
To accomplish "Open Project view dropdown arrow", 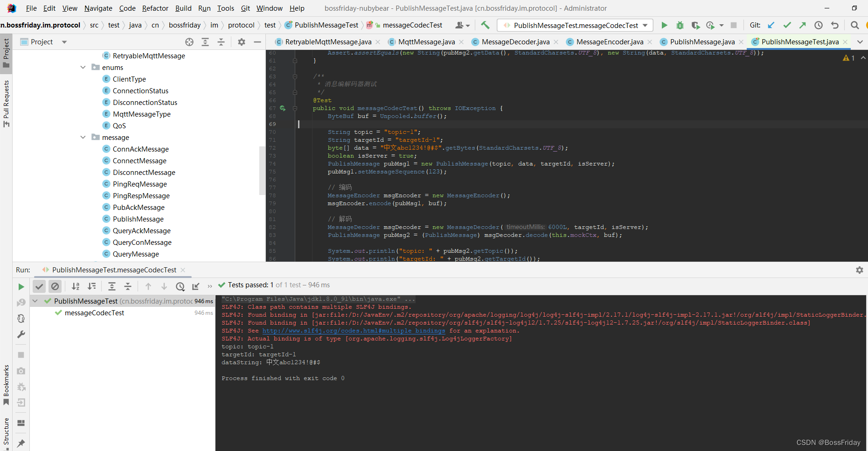I will point(64,42).
